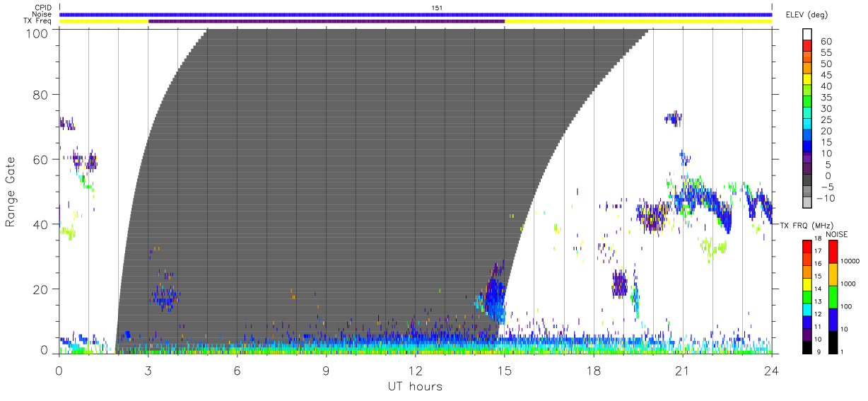Click the 10000 label on NOISE colorbar

pyautogui.click(x=850, y=261)
